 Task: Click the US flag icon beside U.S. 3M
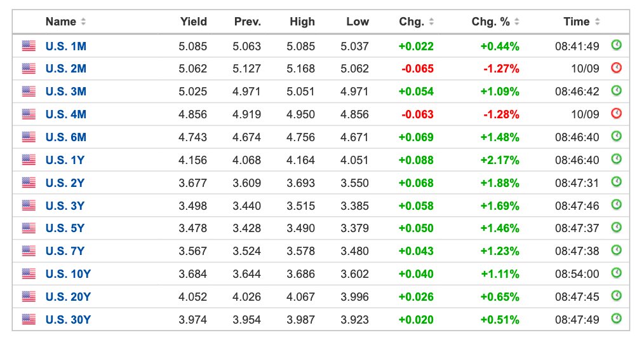(29, 91)
